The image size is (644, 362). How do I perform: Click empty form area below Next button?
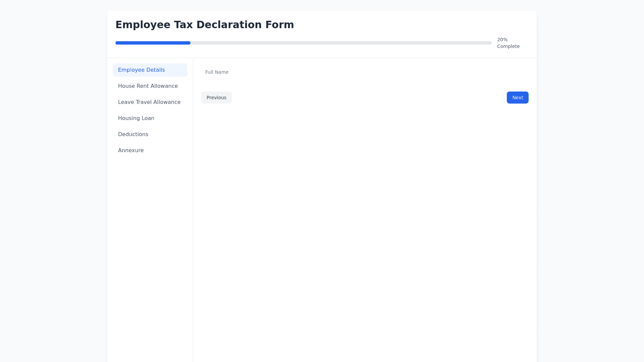point(517,168)
